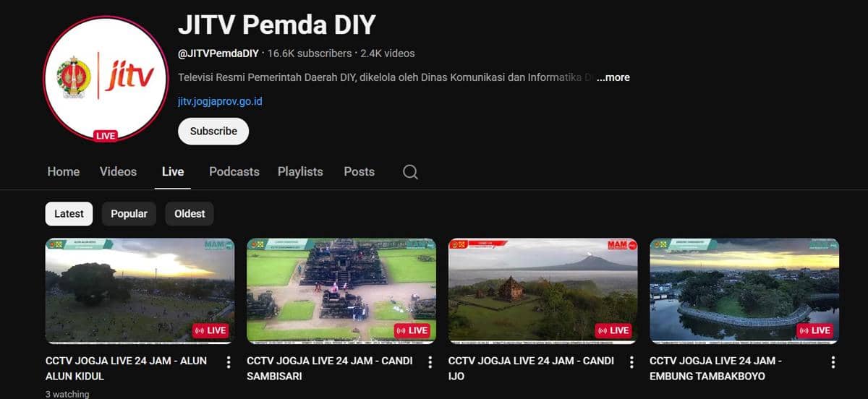This screenshot has width=868, height=399.
Task: Switch to the Podcasts tab
Action: pyautogui.click(x=234, y=172)
